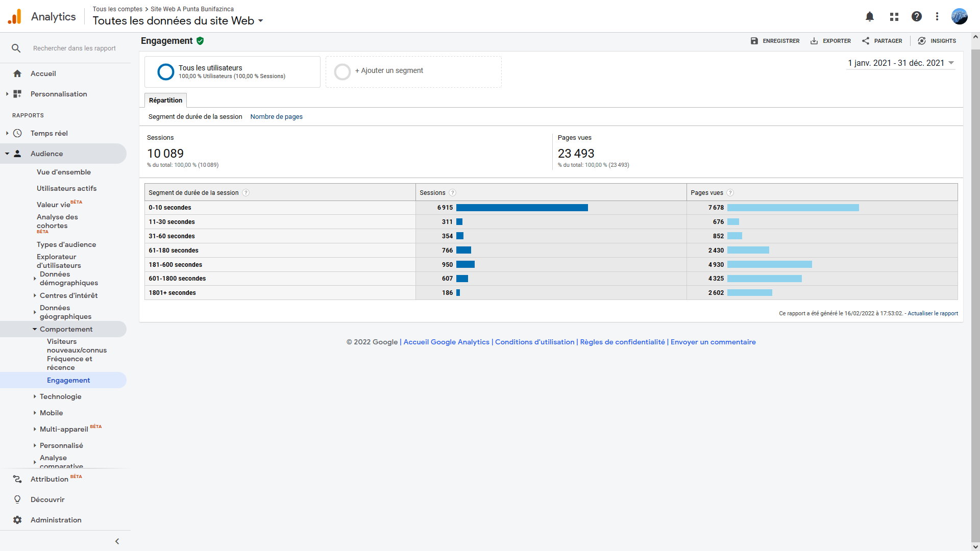This screenshot has height=551, width=980.
Task: Click the Administration gear icon
Action: click(17, 520)
